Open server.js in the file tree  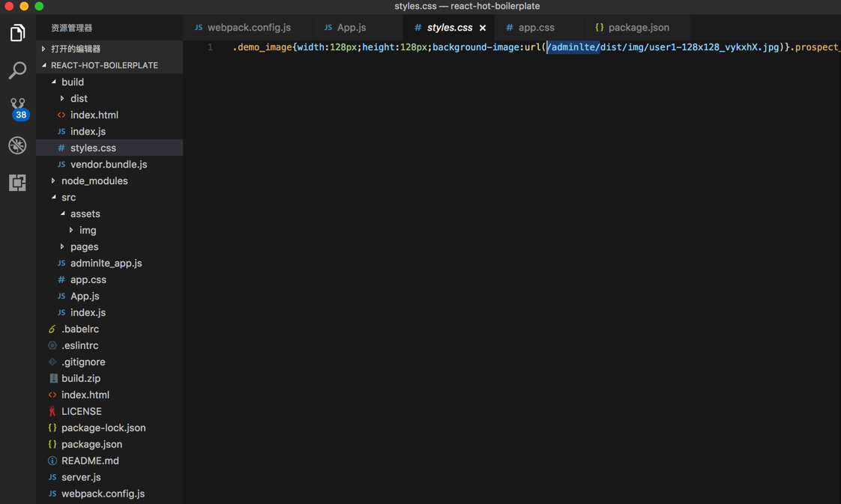109,477
